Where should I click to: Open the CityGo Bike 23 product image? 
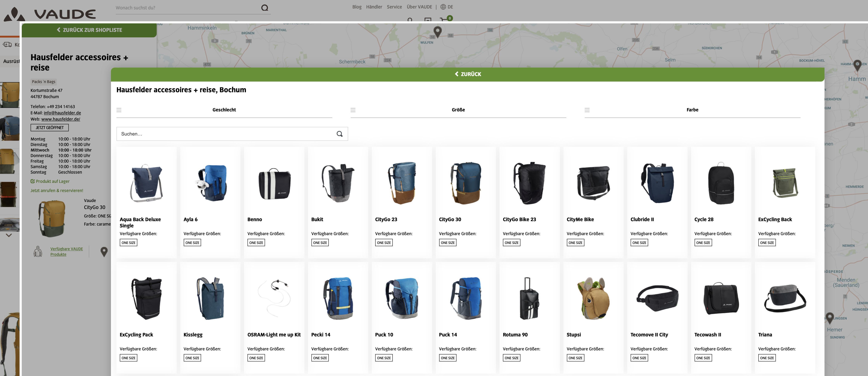point(529,183)
